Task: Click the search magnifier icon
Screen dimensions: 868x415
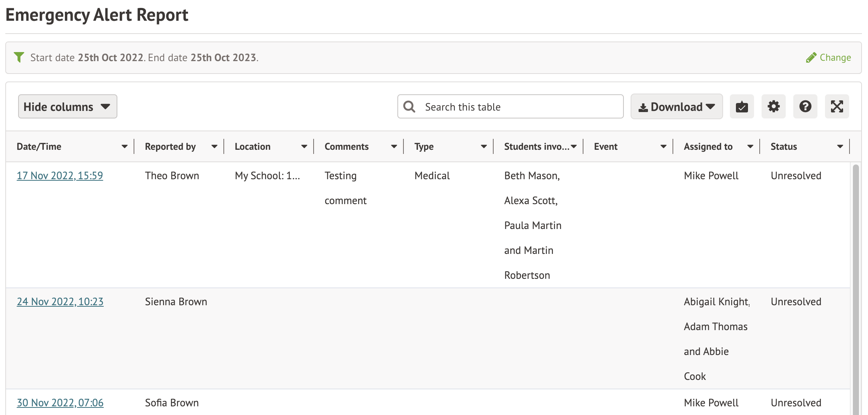Action: 409,107
